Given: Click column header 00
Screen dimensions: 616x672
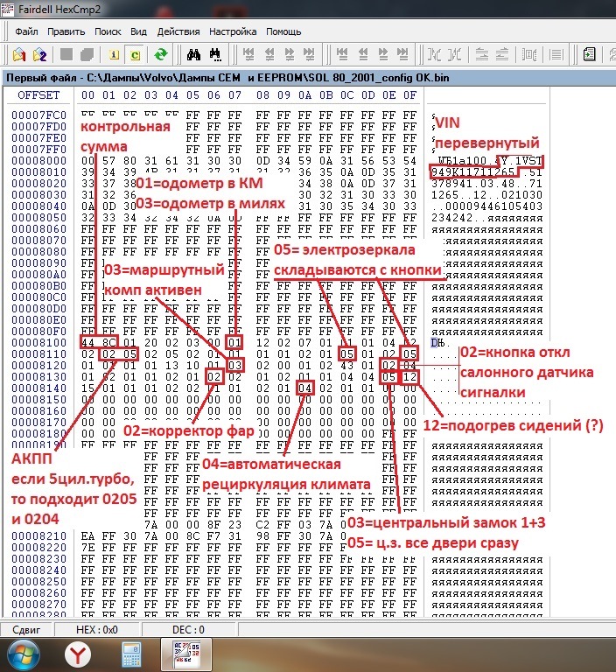Looking at the screenshot, I should point(87,95).
